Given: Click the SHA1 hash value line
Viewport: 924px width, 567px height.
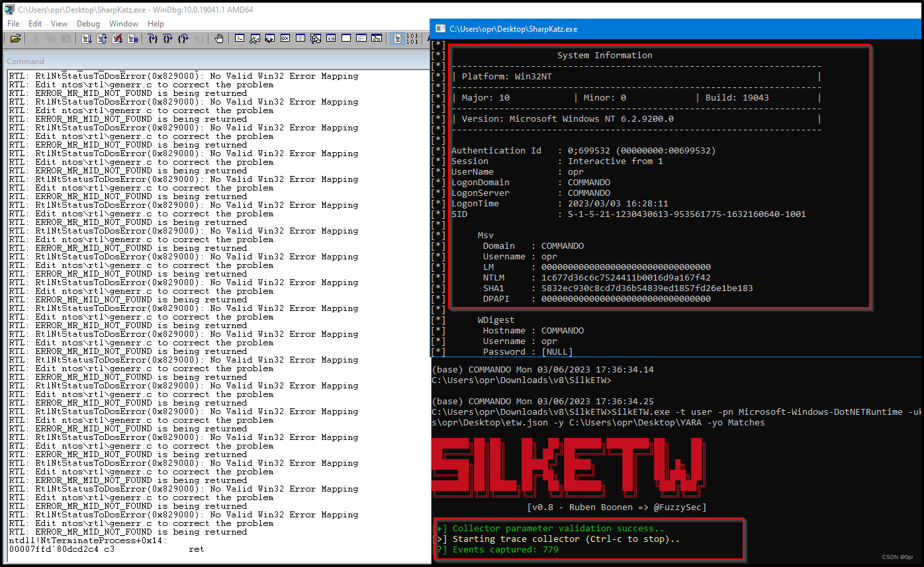Looking at the screenshot, I should [x=618, y=288].
